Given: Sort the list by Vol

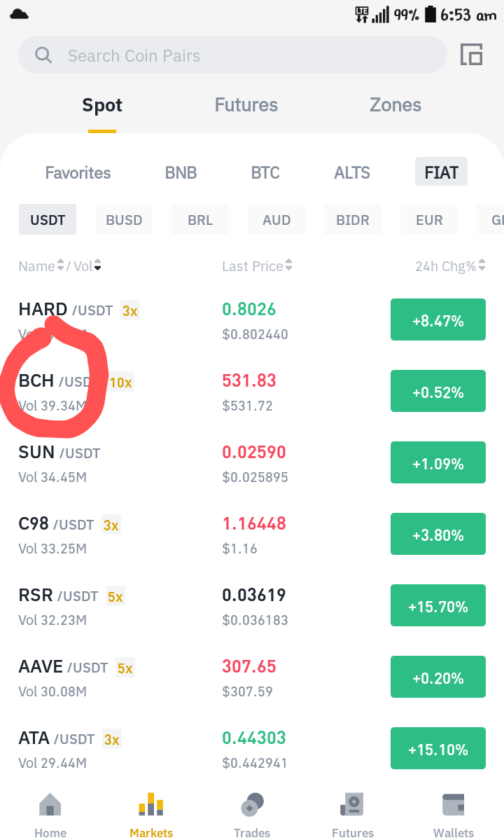Looking at the screenshot, I should (x=87, y=266).
